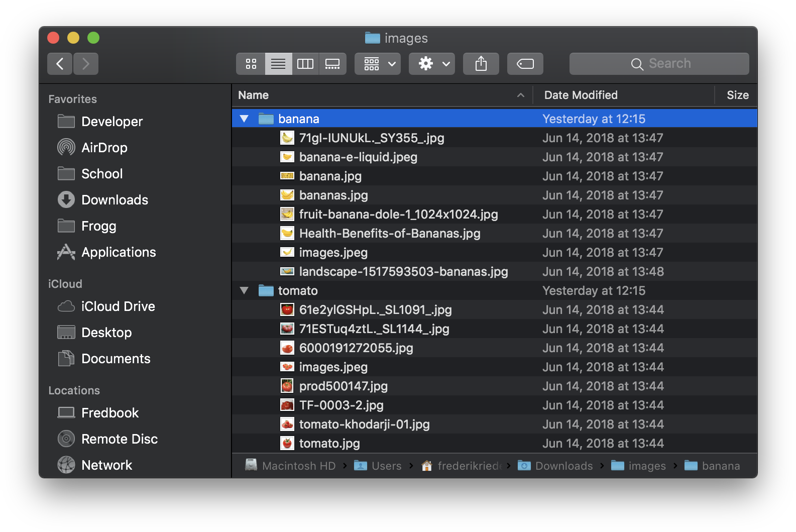
Task: Switch to column view mode
Action: tap(305, 64)
